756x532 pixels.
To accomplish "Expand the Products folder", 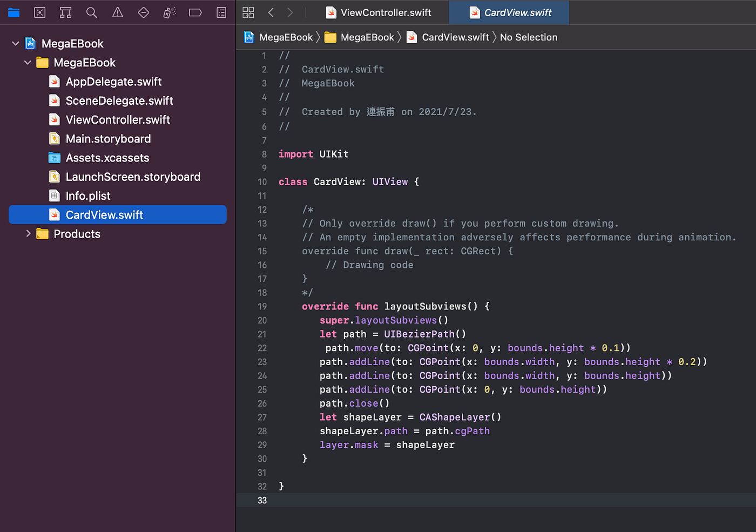I will coord(28,234).
